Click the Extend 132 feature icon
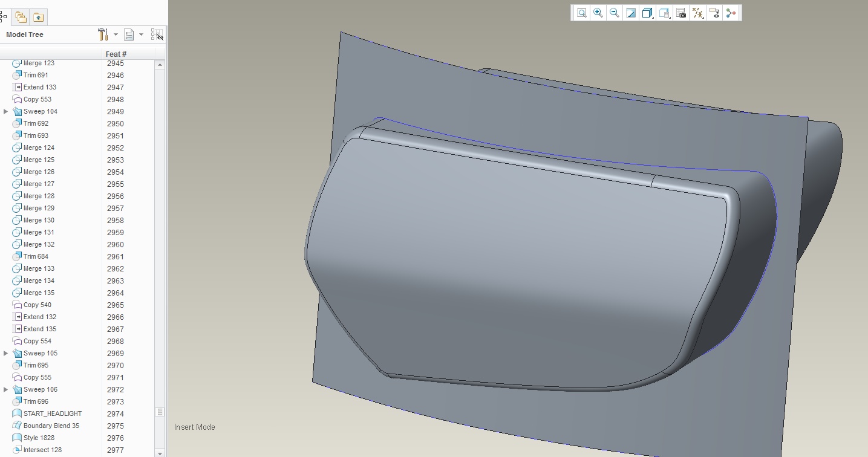 tap(17, 317)
